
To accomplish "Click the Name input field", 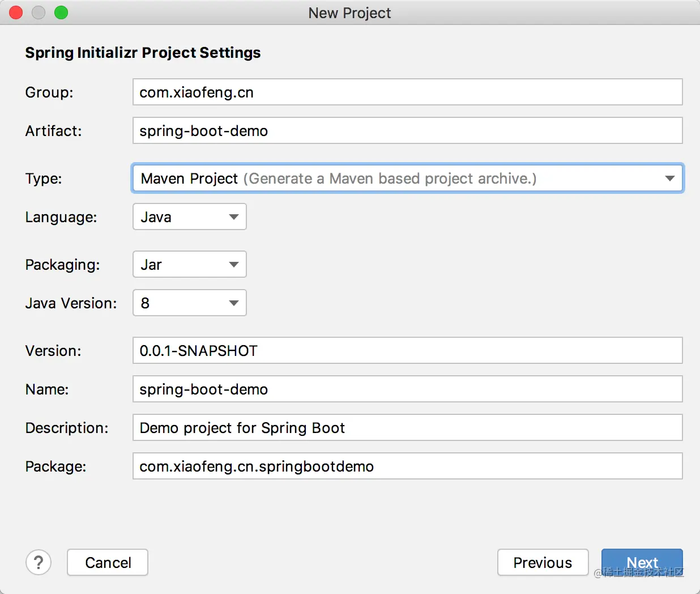I will [x=407, y=389].
